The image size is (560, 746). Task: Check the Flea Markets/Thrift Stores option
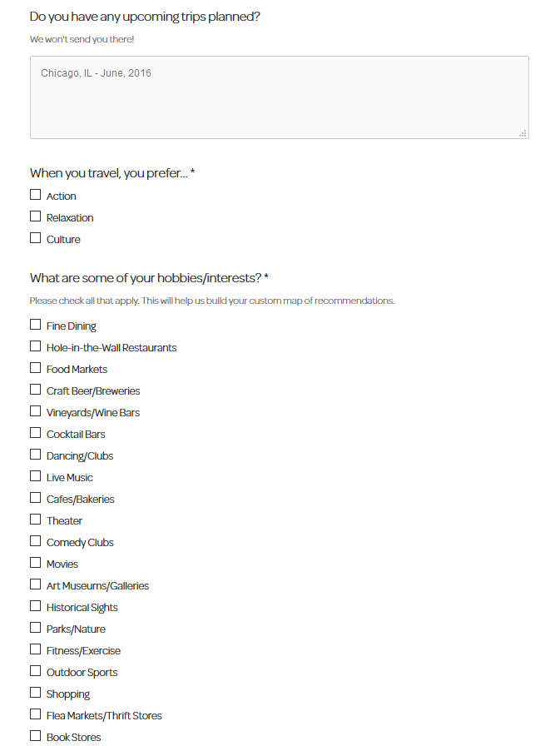click(35, 712)
